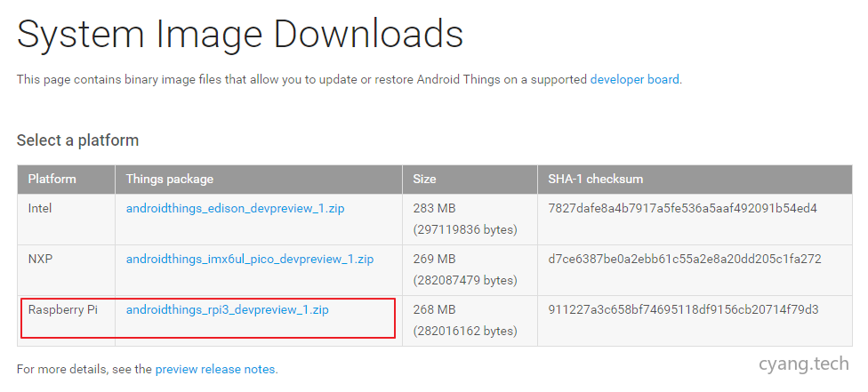Click the System Image Downloads heading

pyautogui.click(x=240, y=35)
